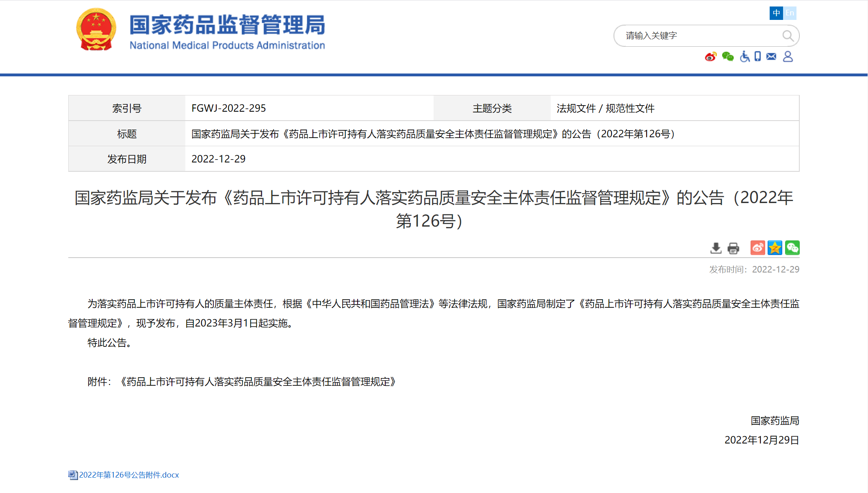Click the 法规文件 / 规范性文件 category text

pyautogui.click(x=605, y=108)
